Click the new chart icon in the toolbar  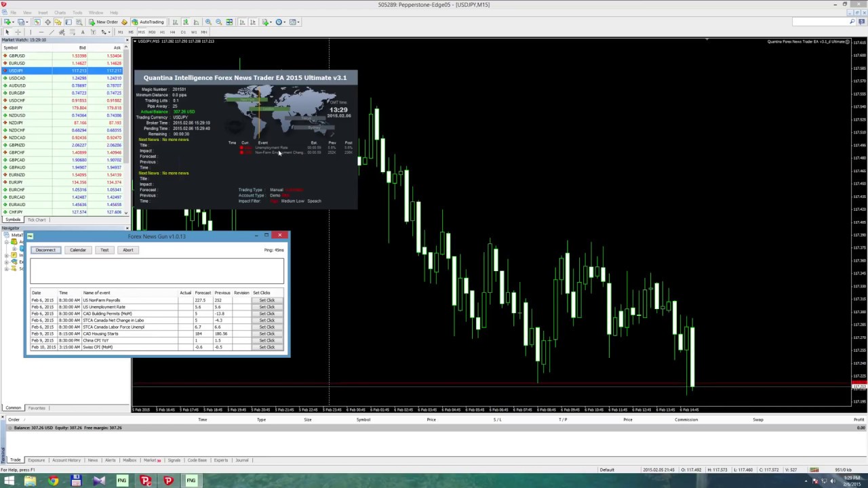click(7, 22)
